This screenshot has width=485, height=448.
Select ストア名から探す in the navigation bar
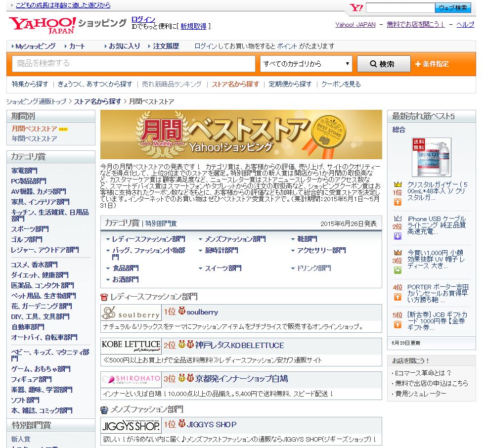click(x=235, y=84)
